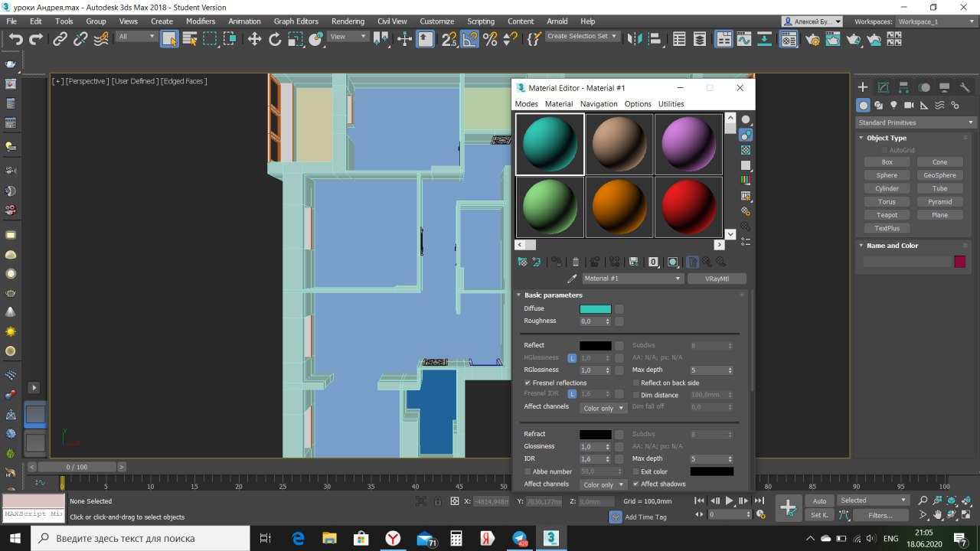
Task: Create a Teapot primitive
Action: tap(887, 215)
